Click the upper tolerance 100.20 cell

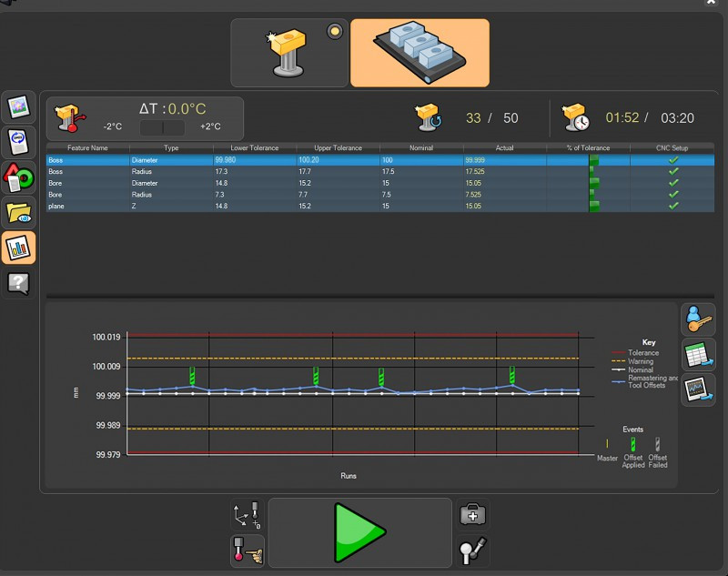click(x=338, y=160)
